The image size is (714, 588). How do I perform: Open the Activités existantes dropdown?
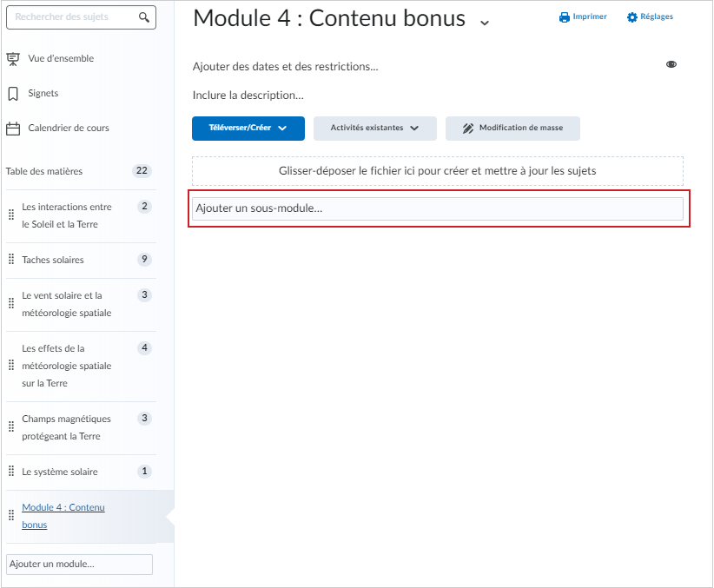tap(374, 129)
